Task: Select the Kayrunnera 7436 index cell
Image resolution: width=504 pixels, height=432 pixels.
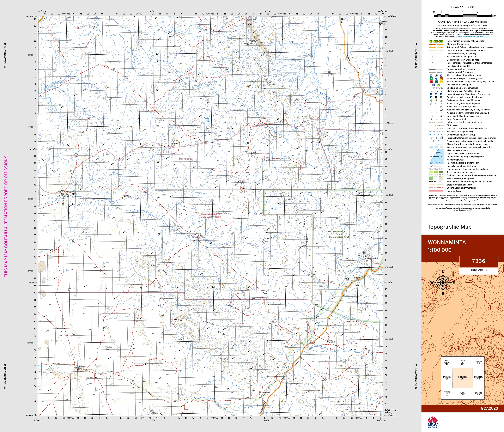Action: 478,378
